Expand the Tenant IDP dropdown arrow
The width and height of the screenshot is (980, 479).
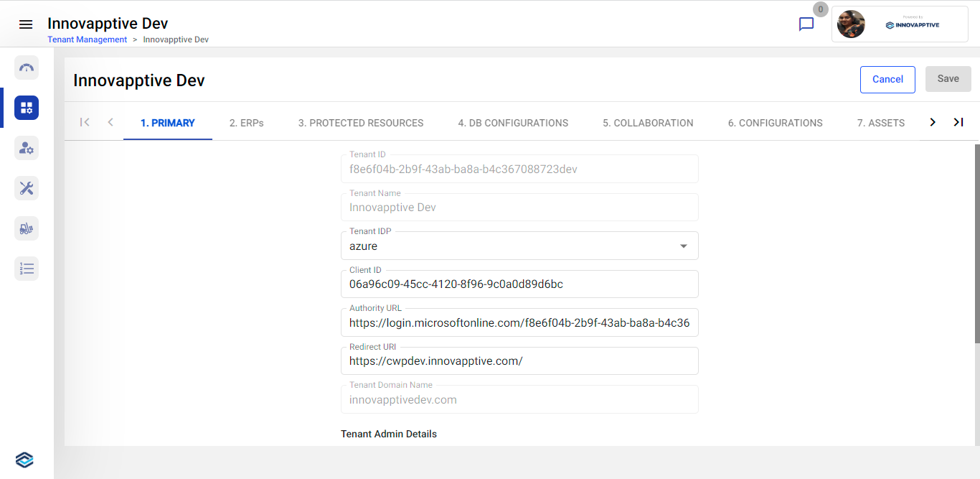click(684, 246)
